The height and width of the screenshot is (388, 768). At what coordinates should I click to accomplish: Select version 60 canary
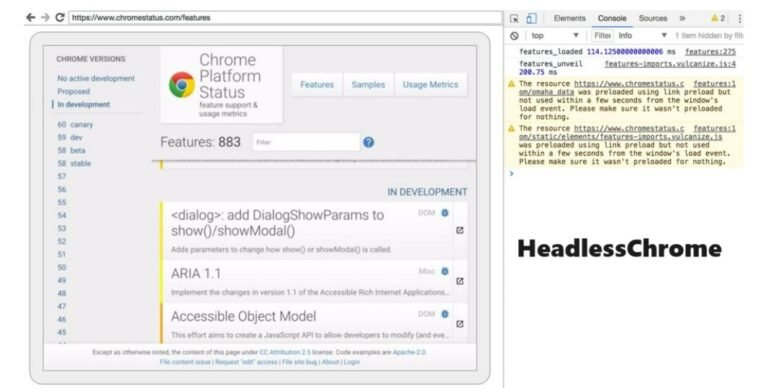[x=75, y=124]
